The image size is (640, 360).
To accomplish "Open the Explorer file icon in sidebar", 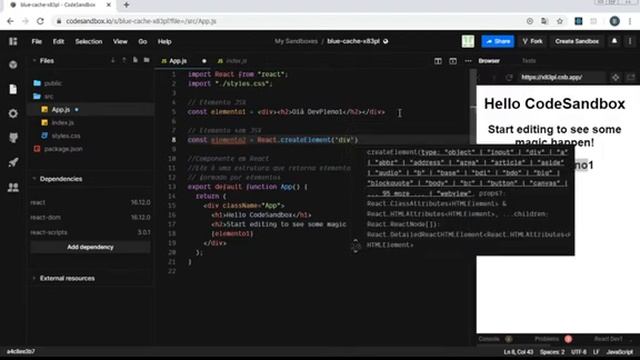I will [13, 89].
